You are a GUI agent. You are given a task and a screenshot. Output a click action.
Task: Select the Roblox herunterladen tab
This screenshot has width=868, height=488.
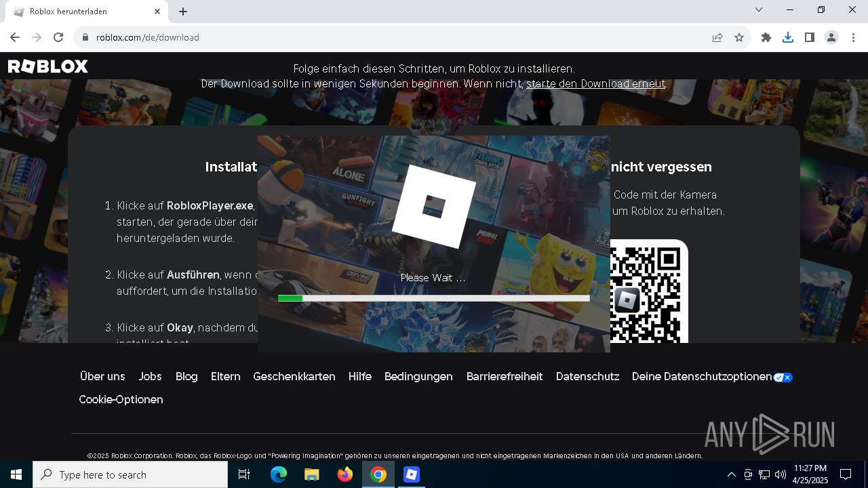tap(86, 12)
